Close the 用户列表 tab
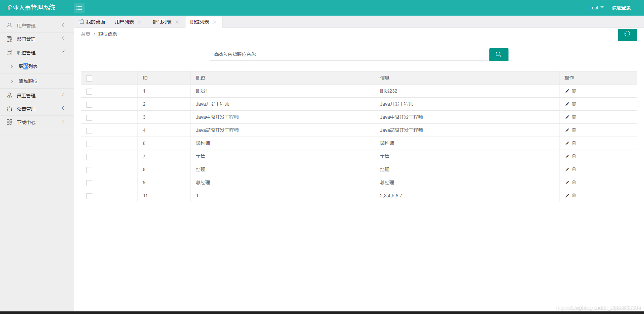This screenshot has height=314, width=644. [x=140, y=22]
